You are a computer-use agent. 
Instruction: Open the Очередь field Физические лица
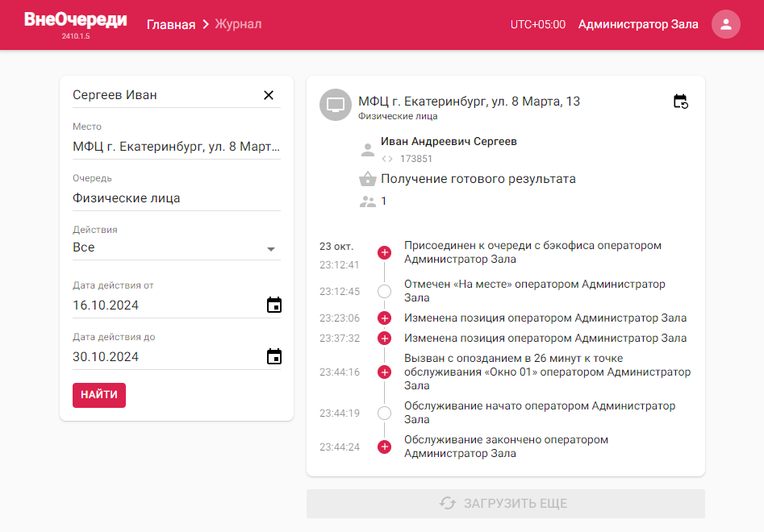pyautogui.click(x=177, y=198)
